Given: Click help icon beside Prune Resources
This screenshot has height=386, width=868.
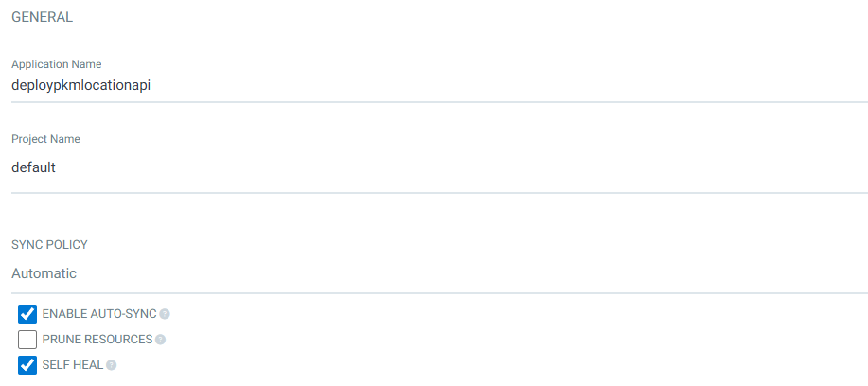Looking at the screenshot, I should [160, 340].
